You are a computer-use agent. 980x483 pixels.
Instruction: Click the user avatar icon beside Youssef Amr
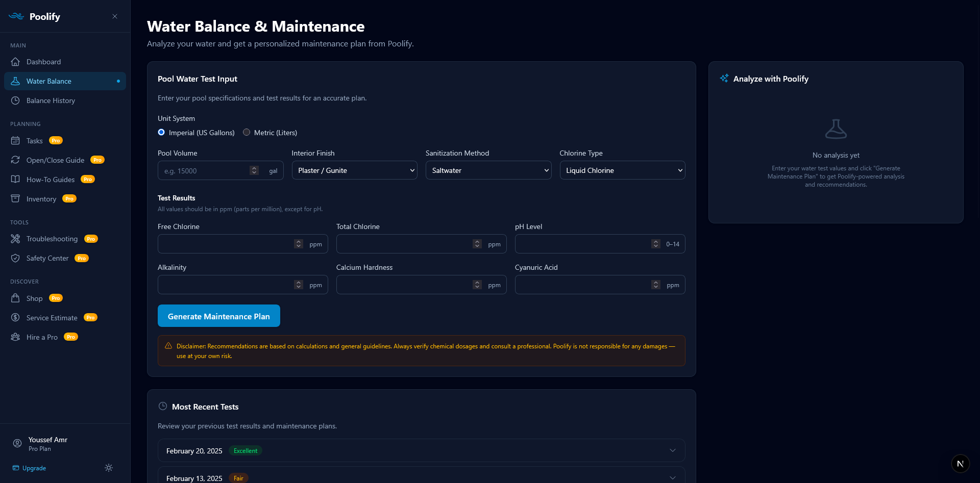pos(17,443)
